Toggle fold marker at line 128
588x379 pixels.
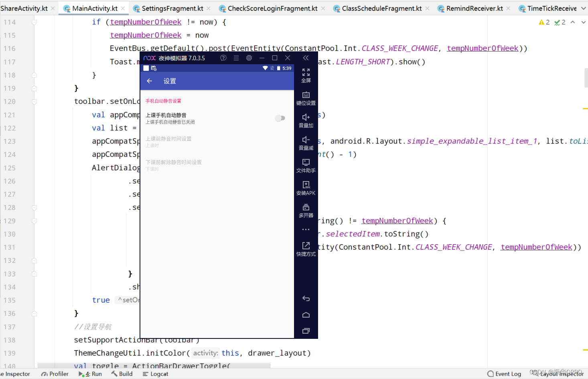34,208
